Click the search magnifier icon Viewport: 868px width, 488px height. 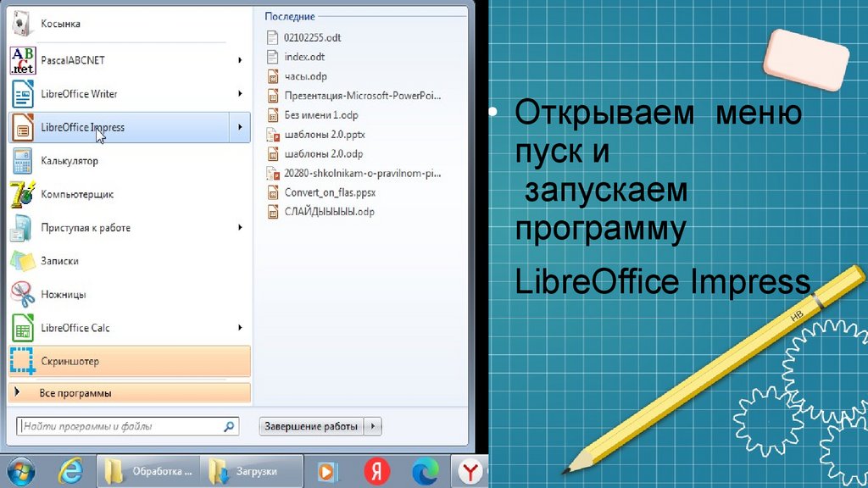click(x=229, y=426)
